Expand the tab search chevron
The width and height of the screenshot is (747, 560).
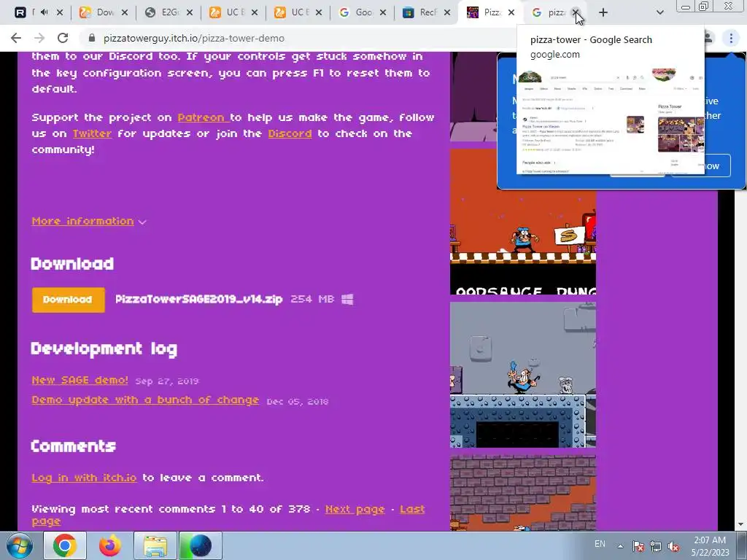pyautogui.click(x=659, y=13)
